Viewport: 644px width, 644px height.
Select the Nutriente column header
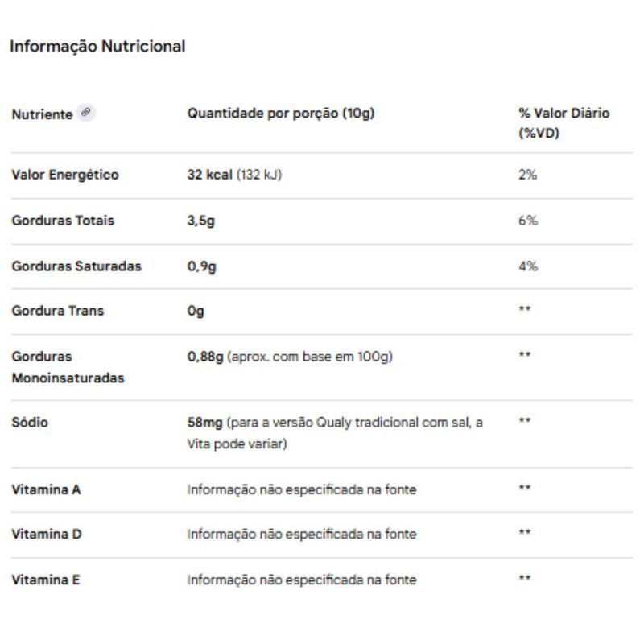pos(42,114)
